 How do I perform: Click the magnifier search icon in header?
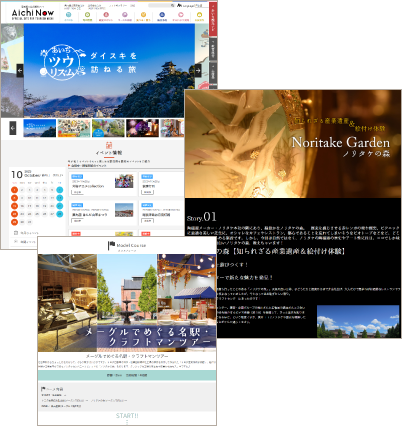(x=172, y=5)
